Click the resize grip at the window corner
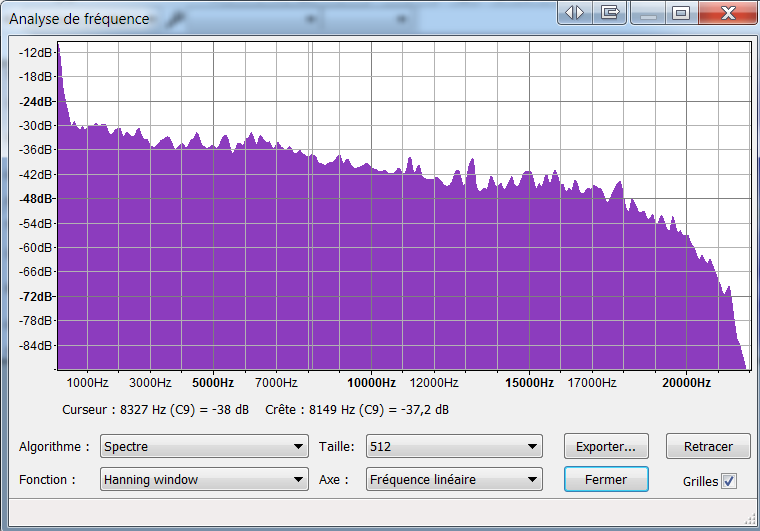 [750, 519]
